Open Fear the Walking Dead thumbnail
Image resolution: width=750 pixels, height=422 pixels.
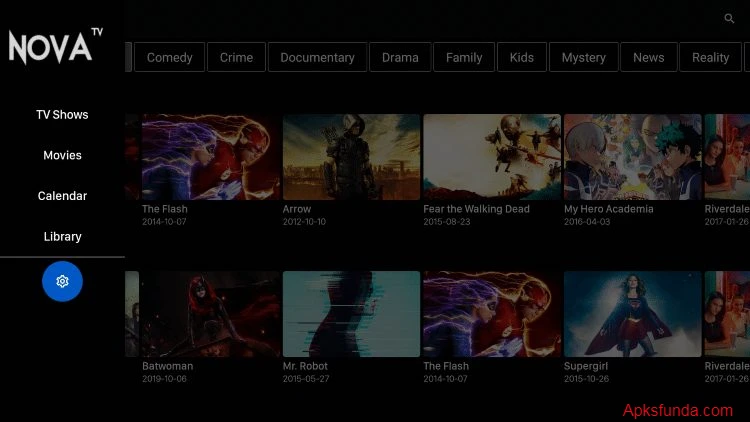(492, 157)
